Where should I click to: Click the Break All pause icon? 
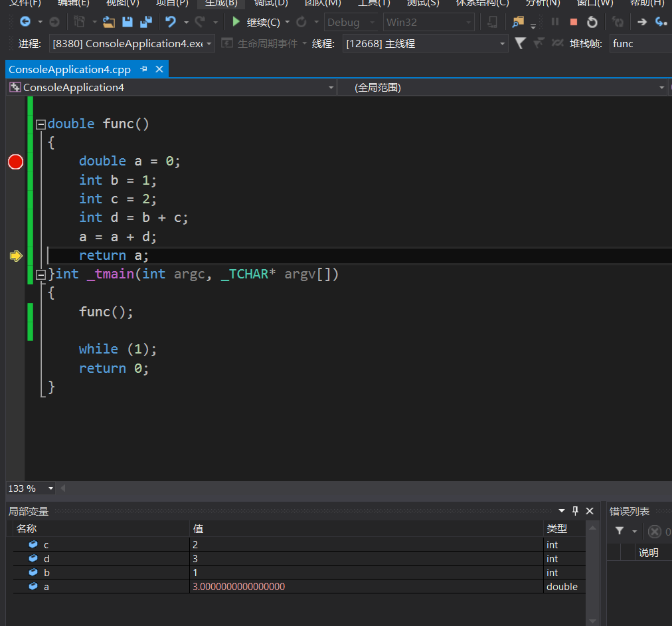click(555, 22)
